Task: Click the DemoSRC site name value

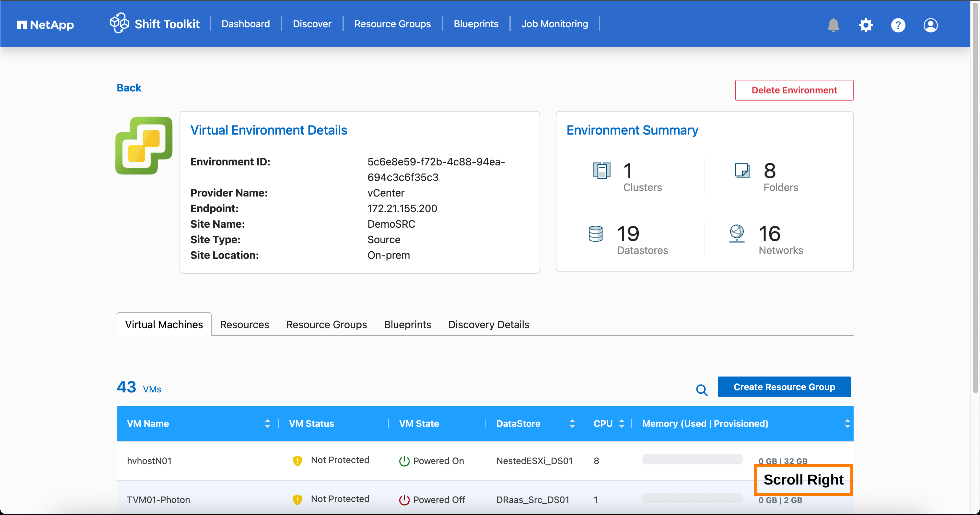Action: (391, 224)
